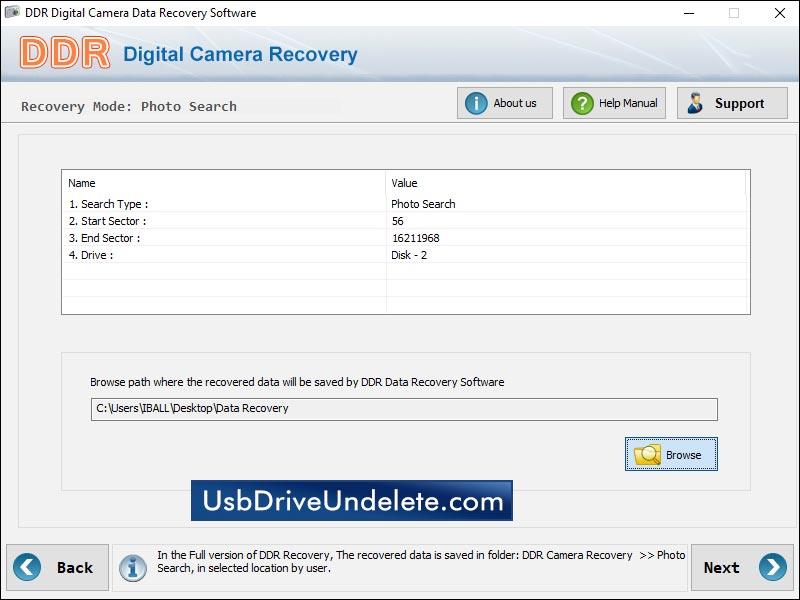The image size is (800, 600).
Task: Click the Back left arrow icon
Action: [x=27, y=567]
